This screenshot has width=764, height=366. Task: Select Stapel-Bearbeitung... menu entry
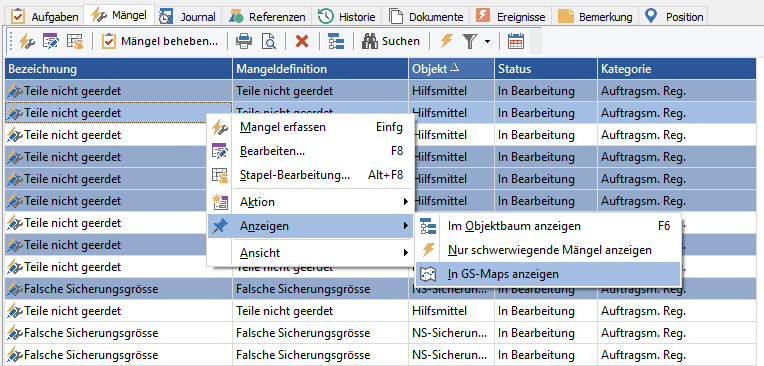coord(310,175)
